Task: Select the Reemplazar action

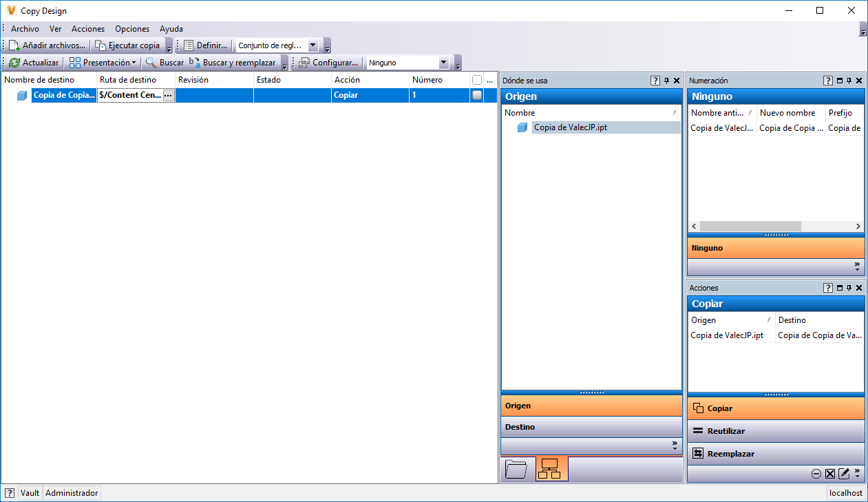Action: (776, 454)
